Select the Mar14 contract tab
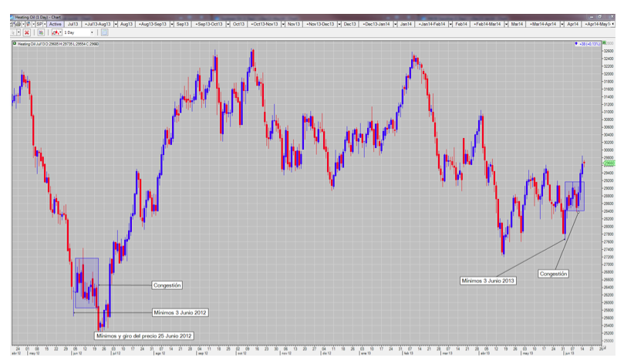The width and height of the screenshot is (624, 364). tap(517, 24)
